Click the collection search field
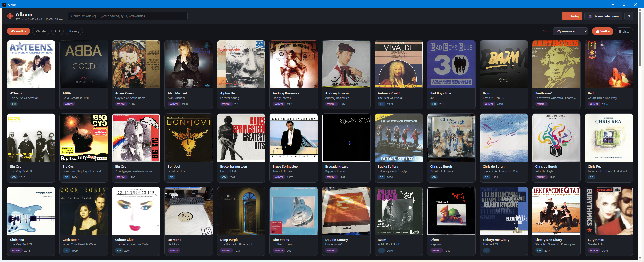644x262 pixels. click(128, 16)
